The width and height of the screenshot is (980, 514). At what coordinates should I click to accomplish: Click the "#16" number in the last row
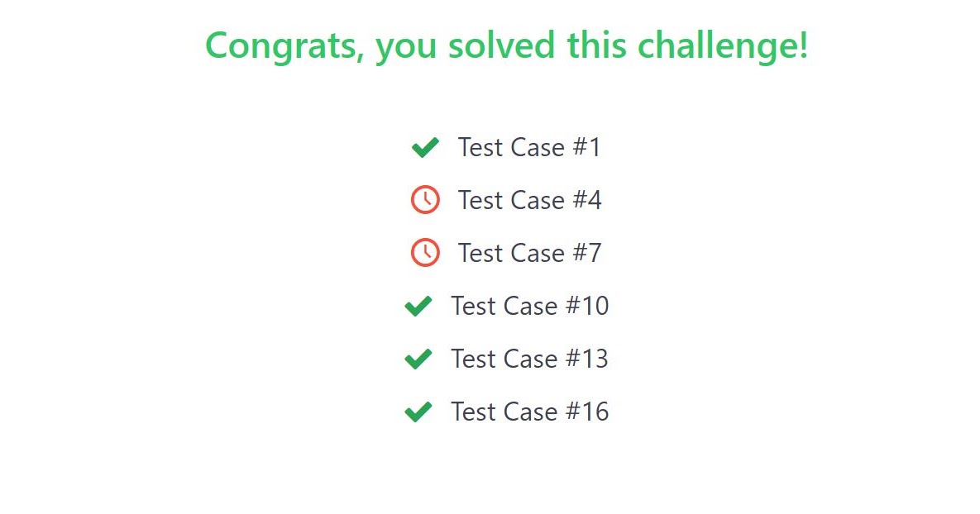click(x=587, y=412)
